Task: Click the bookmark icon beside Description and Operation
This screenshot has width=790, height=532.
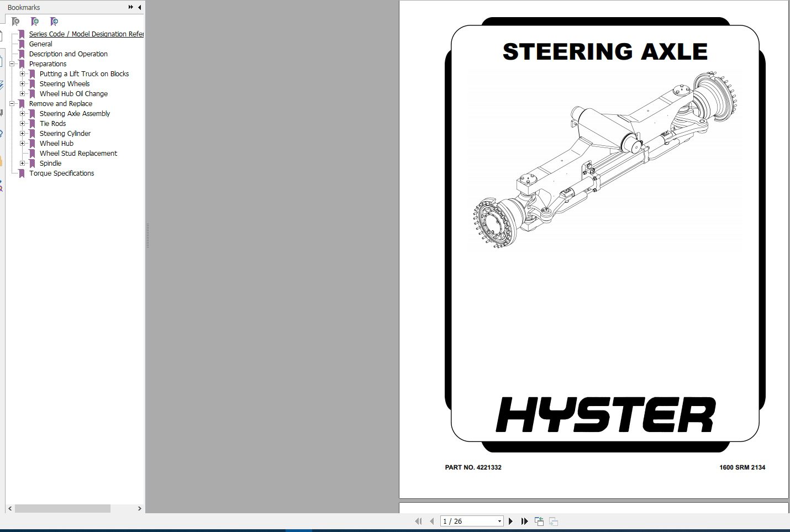Action: pos(22,54)
